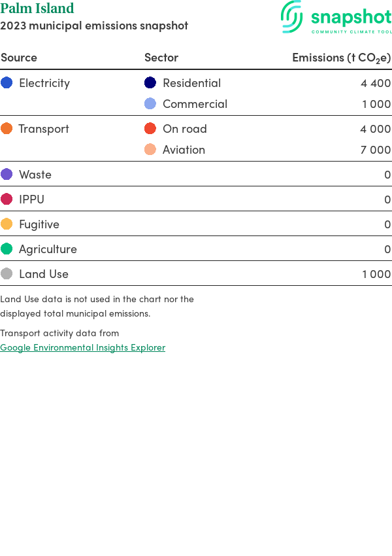The image size is (392, 556).
Task: Click the peach Aviation sector dot
Action: coord(150,150)
